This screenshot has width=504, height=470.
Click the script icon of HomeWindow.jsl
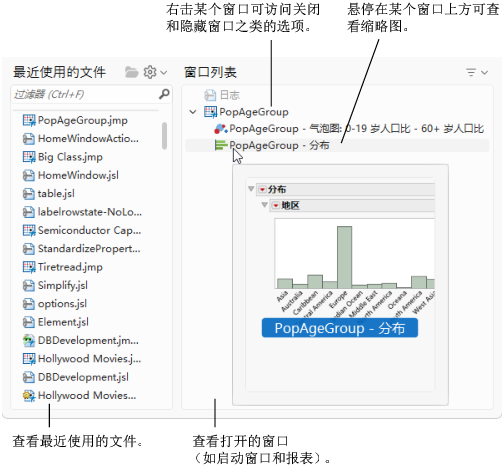[29, 175]
